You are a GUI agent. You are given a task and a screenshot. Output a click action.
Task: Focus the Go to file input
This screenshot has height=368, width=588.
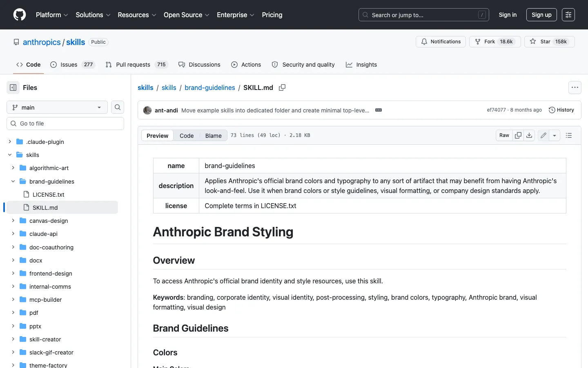click(65, 123)
